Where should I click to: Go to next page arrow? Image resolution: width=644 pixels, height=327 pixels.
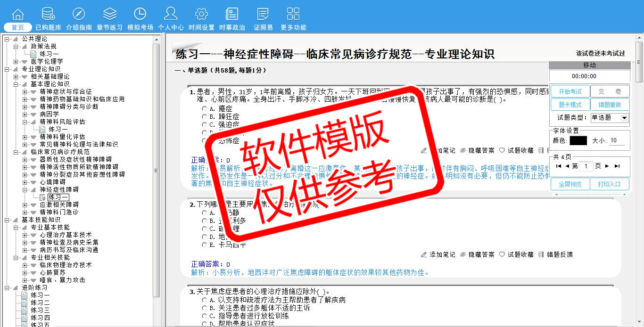click(607, 166)
